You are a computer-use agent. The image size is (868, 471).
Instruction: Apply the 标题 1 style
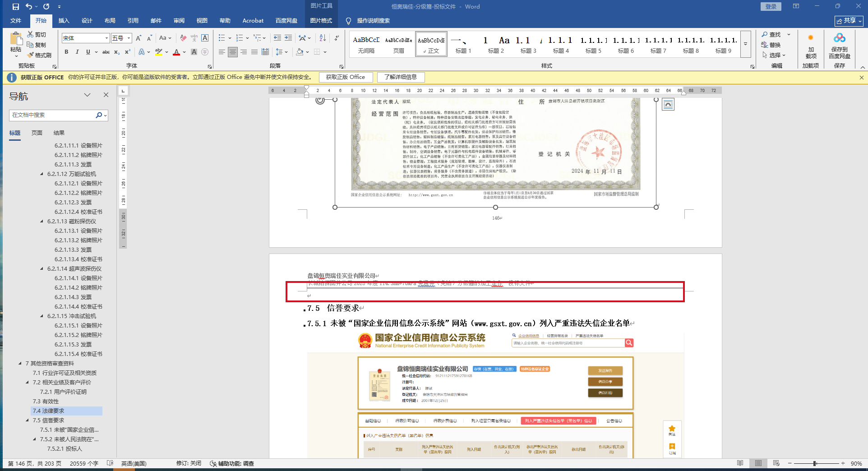(463, 44)
